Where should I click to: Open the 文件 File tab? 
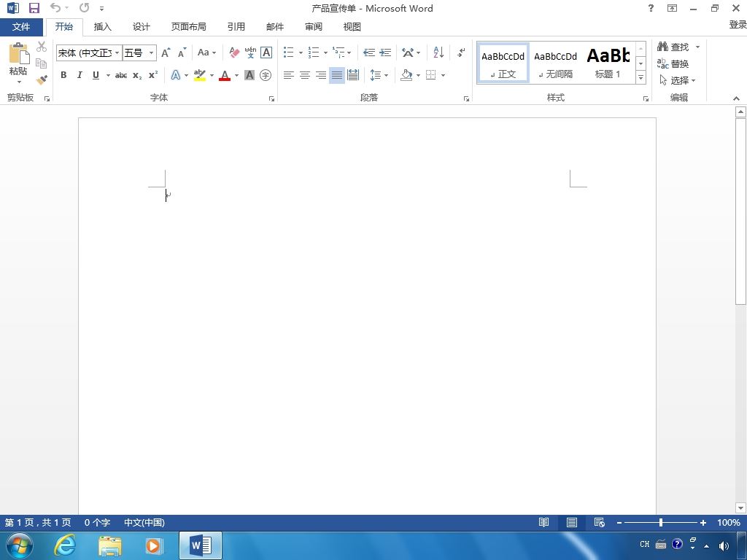21,27
